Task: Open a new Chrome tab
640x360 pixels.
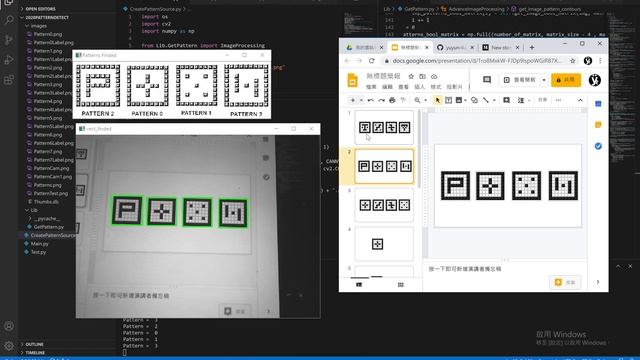Action: coord(531,47)
